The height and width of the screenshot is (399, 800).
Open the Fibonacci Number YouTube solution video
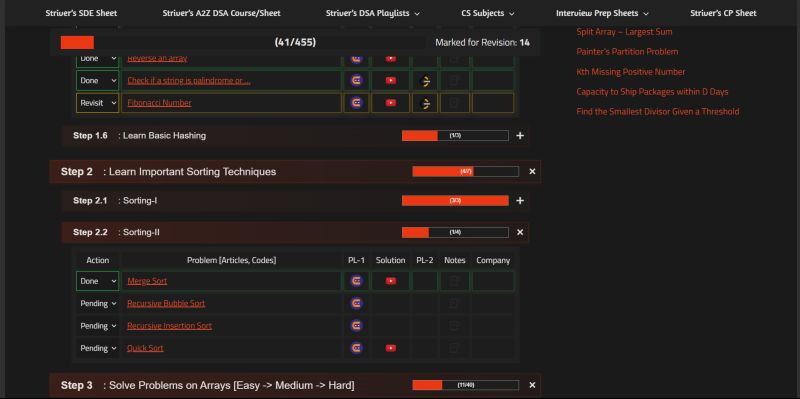[391, 103]
